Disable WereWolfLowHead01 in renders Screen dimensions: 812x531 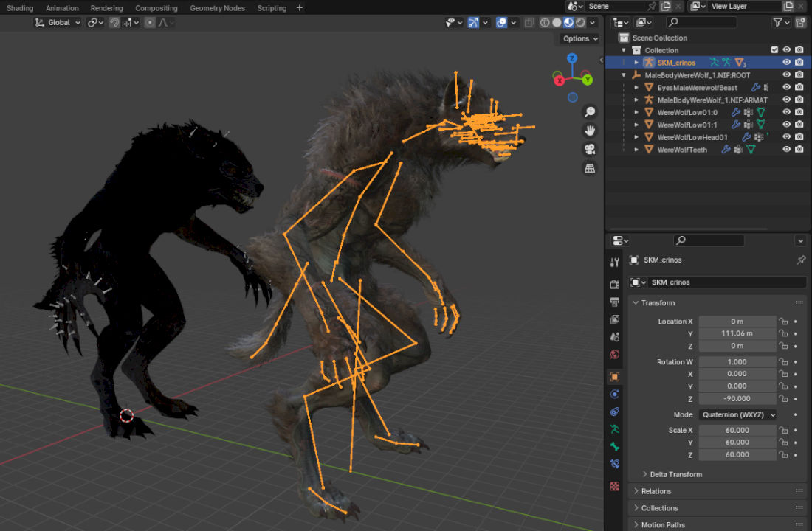(x=799, y=136)
